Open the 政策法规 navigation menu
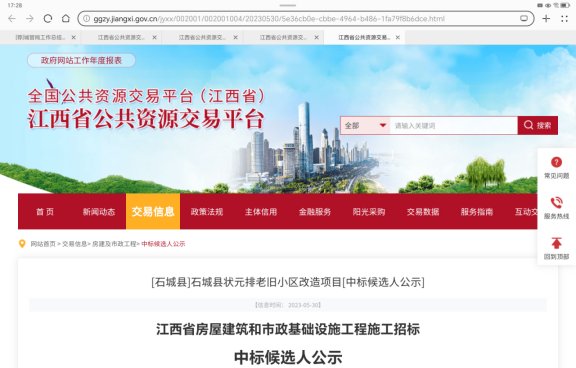576x368 pixels. pos(207,212)
